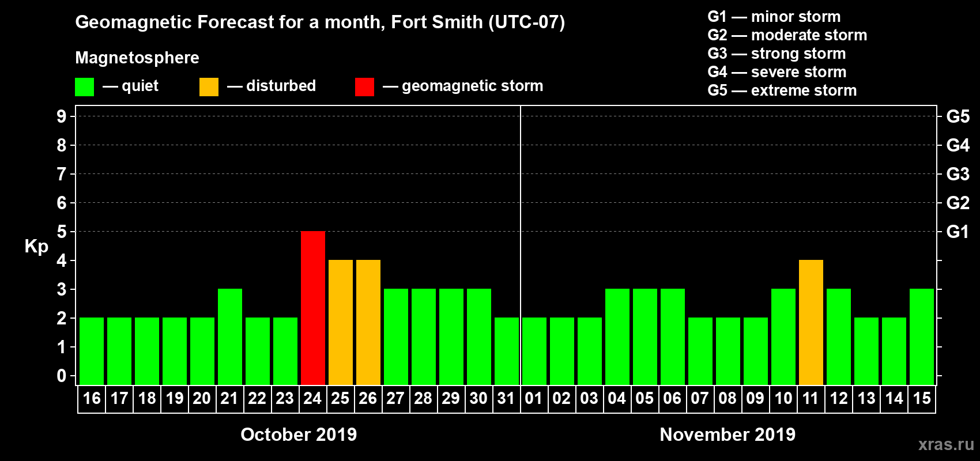
Task: Click the orange disturbed legend swatch
Action: [209, 87]
